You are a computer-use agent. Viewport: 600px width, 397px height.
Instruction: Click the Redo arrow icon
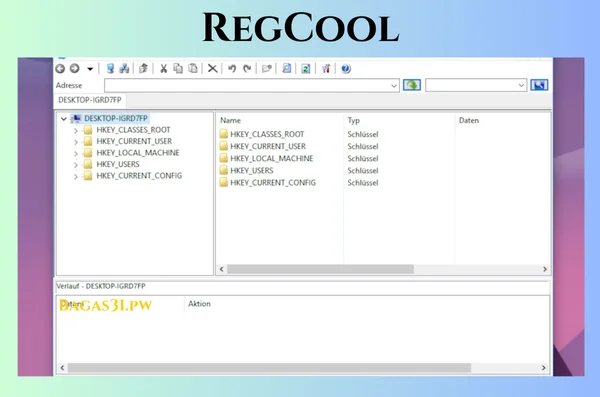pos(247,69)
